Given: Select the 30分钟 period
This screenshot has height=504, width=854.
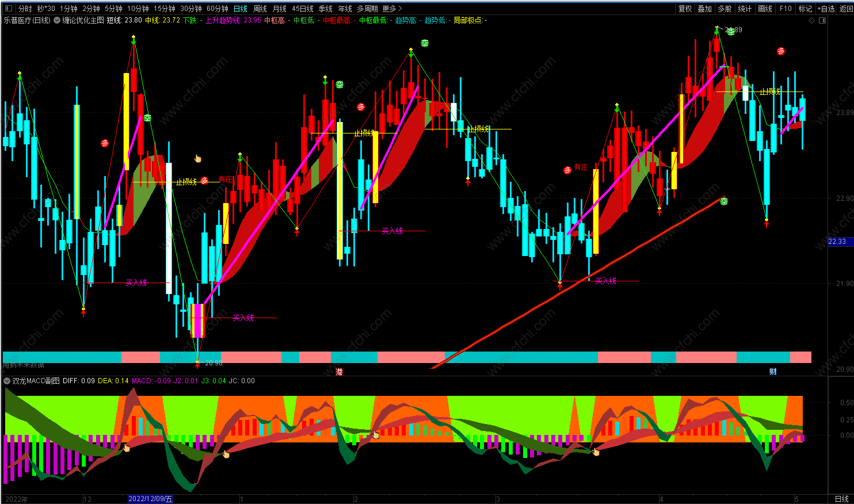Looking at the screenshot, I should 191,9.
